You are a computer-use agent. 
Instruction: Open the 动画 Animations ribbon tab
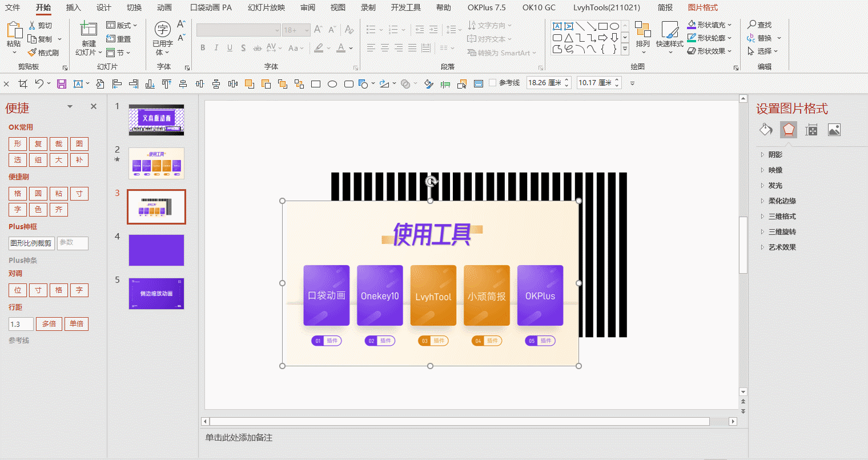[x=164, y=7]
